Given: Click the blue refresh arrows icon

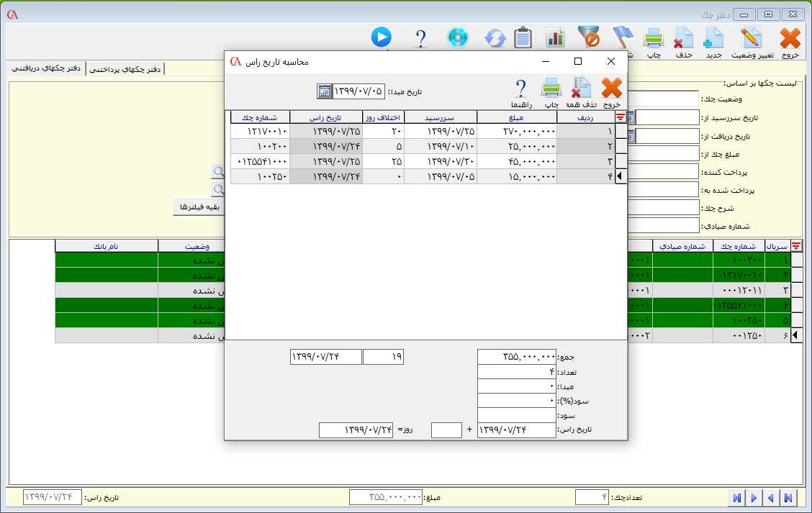Looking at the screenshot, I should point(495,37).
